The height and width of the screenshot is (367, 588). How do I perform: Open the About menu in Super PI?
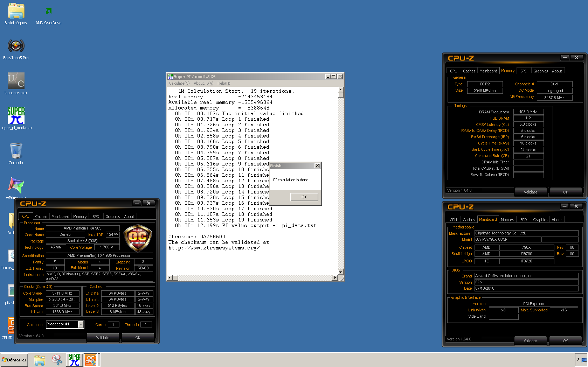coord(203,83)
